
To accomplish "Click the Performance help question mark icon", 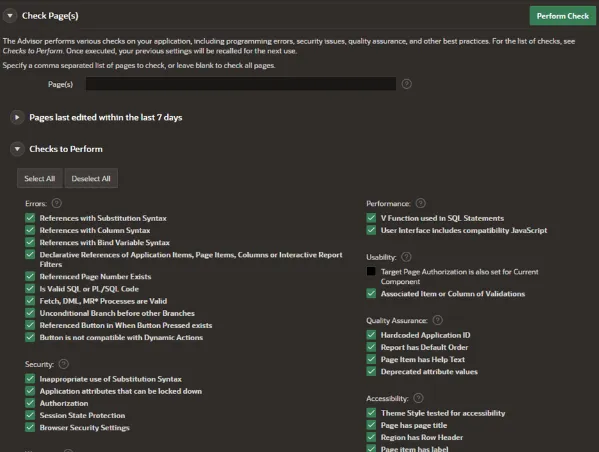I will [x=421, y=203].
